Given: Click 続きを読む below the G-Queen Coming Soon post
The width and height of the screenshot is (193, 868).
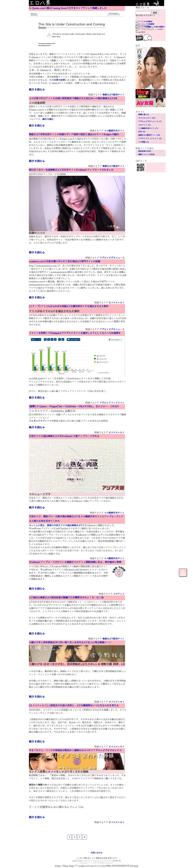Looking at the screenshot, I should (x=37, y=89).
